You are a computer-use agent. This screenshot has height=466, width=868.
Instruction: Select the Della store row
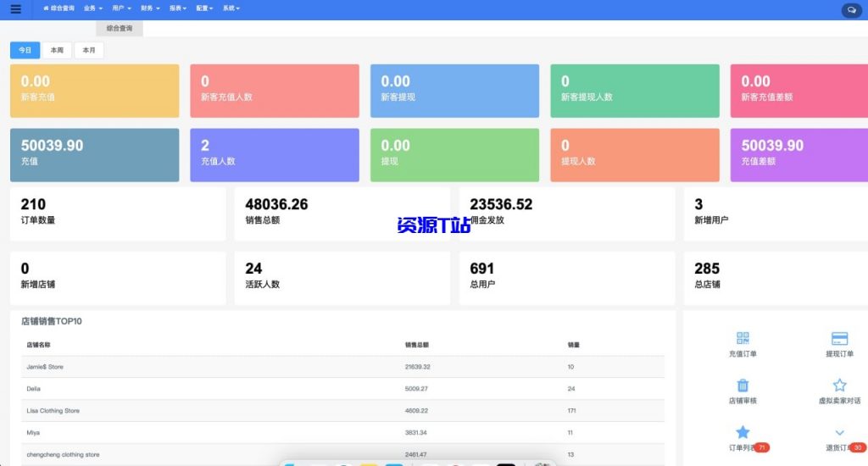pyautogui.click(x=342, y=389)
